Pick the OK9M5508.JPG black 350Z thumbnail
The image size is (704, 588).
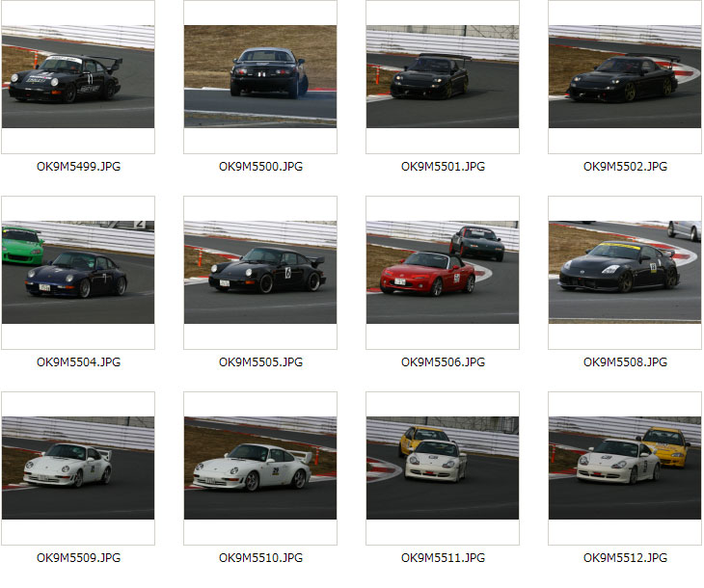coord(625,273)
